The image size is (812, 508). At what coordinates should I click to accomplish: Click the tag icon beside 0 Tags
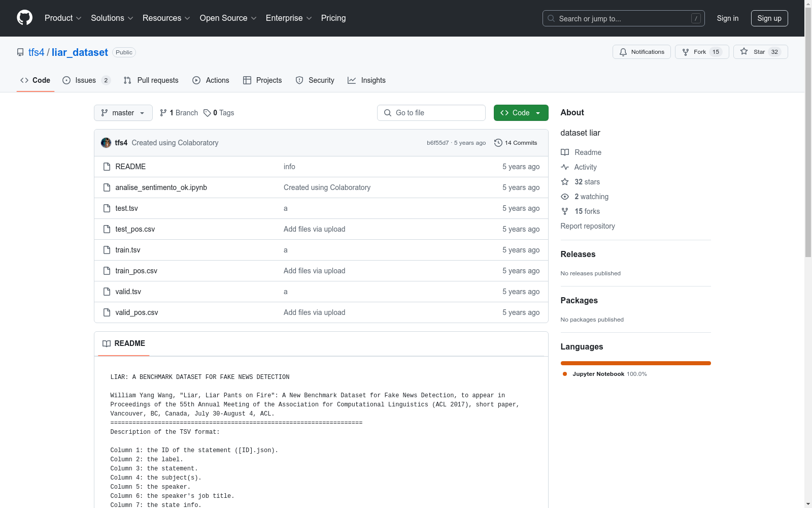tap(207, 113)
